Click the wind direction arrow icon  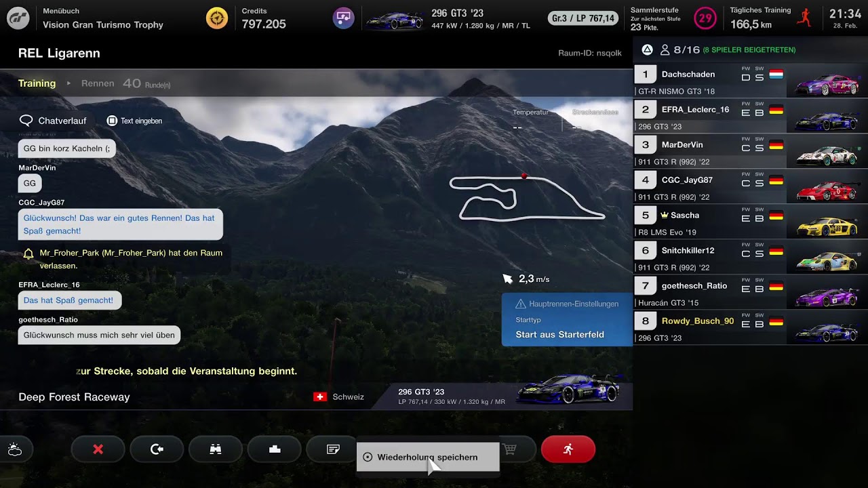508,279
